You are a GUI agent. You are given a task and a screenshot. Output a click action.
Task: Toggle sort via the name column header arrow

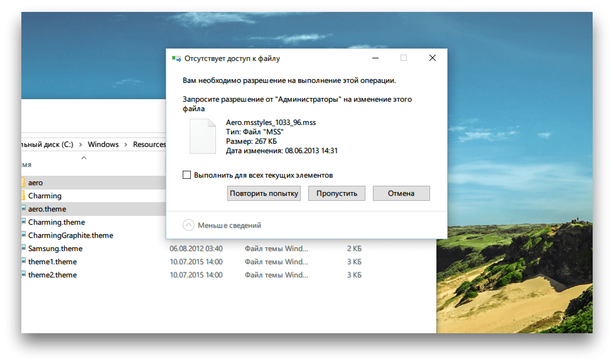pyautogui.click(x=84, y=158)
